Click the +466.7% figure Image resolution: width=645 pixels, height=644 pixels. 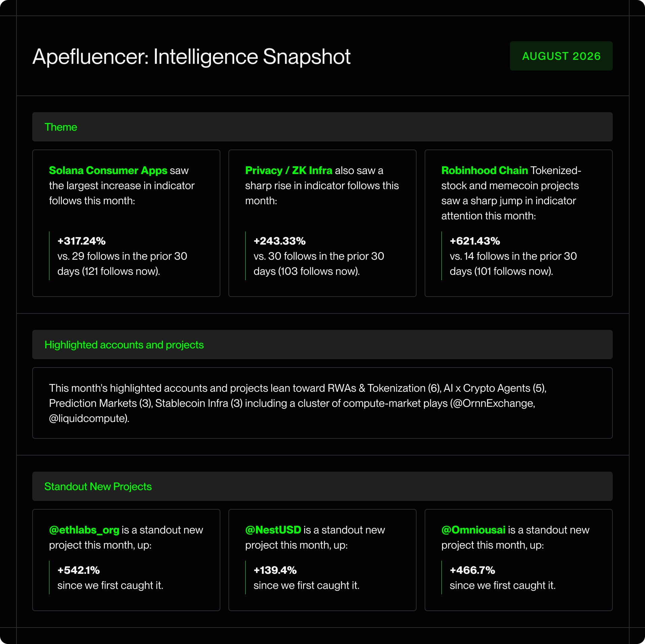pyautogui.click(x=472, y=570)
